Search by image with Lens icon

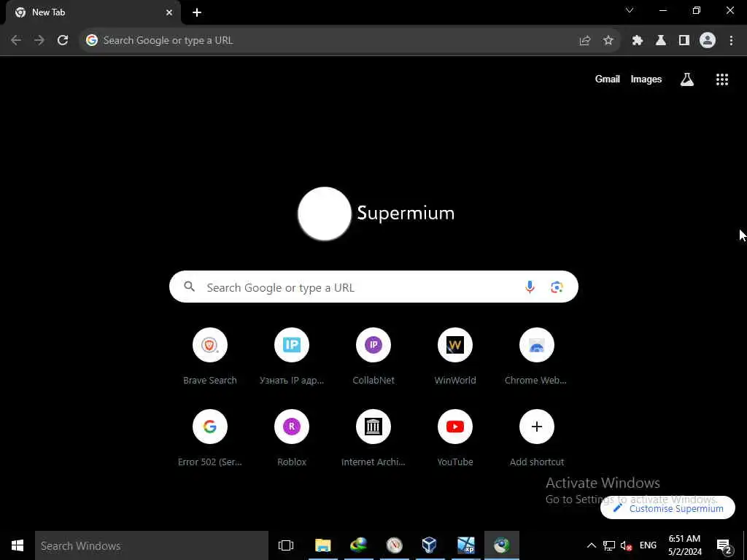tap(557, 287)
